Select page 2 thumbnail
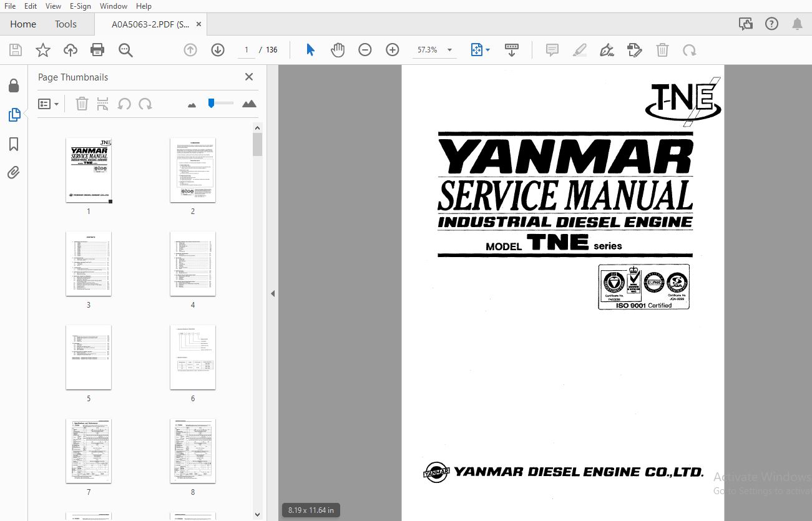Image resolution: width=812 pixels, height=521 pixels. click(193, 170)
